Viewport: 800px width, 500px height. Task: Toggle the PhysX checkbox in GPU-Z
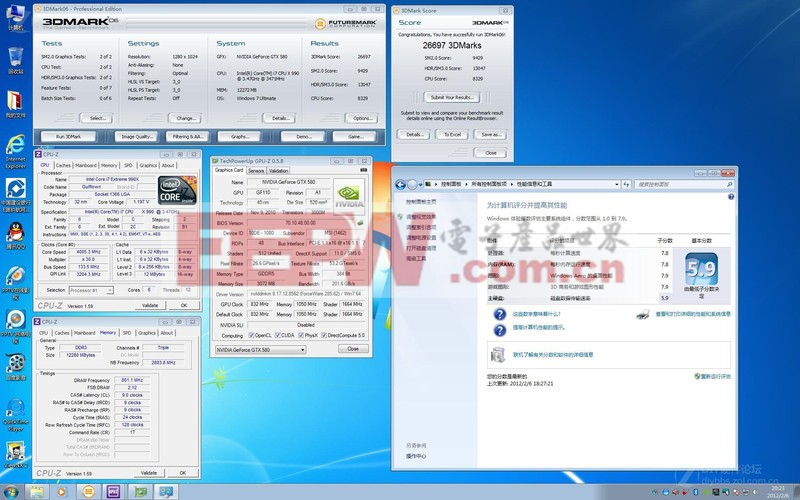tap(301, 335)
